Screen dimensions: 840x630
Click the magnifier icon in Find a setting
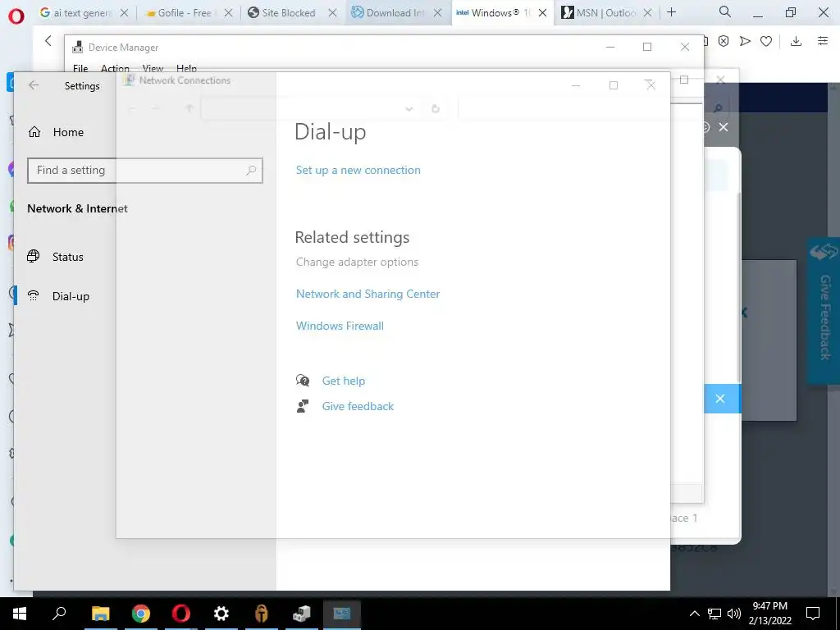point(251,171)
